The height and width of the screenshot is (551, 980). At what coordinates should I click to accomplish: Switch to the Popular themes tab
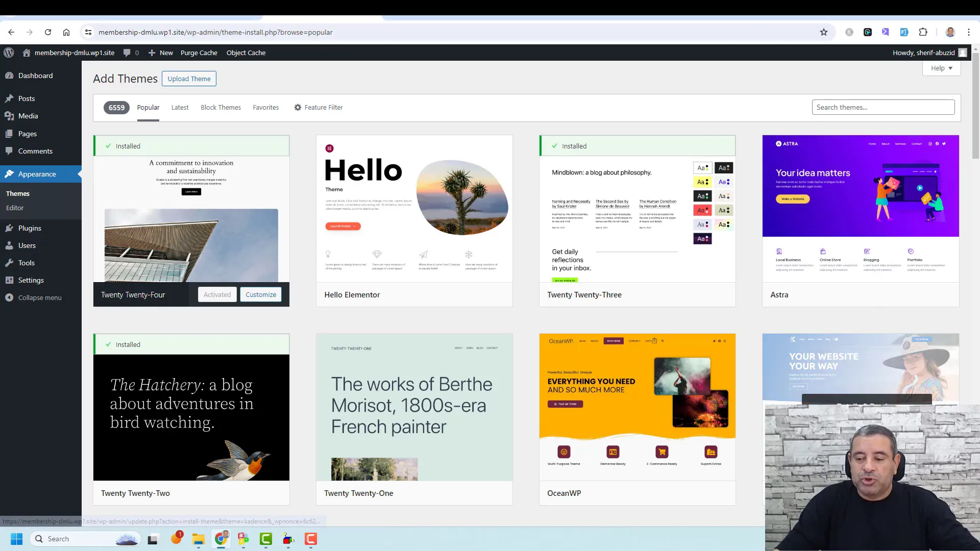pos(148,107)
